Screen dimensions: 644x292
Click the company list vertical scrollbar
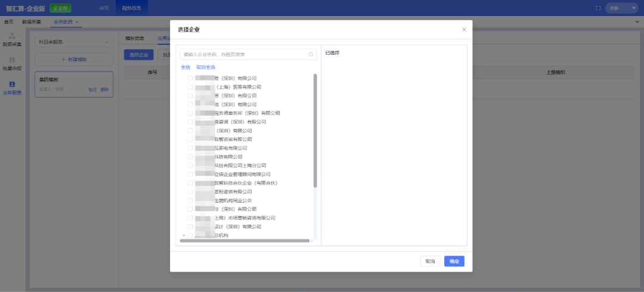pyautogui.click(x=315, y=131)
